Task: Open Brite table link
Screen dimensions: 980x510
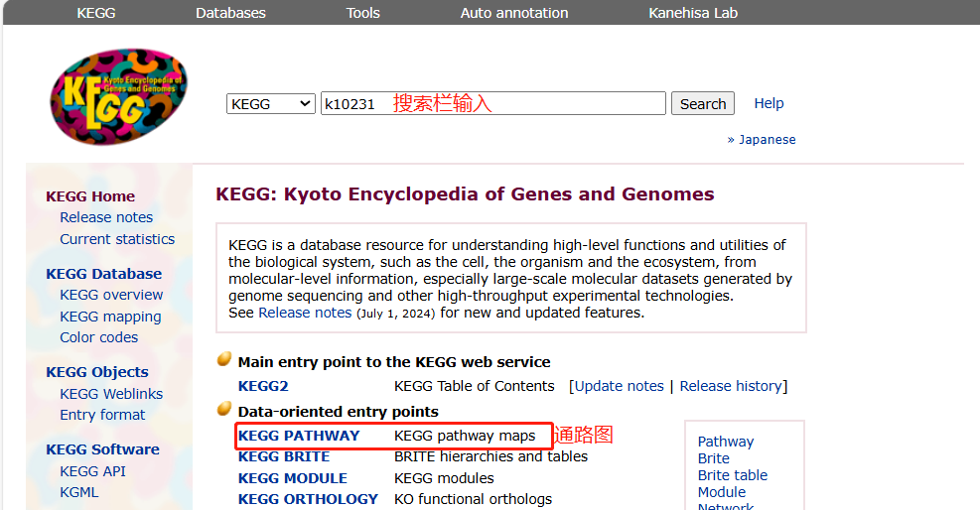Action: 733,475
